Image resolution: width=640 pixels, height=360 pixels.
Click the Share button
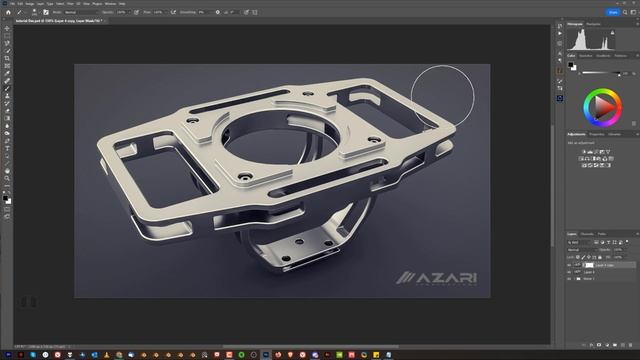tap(613, 12)
